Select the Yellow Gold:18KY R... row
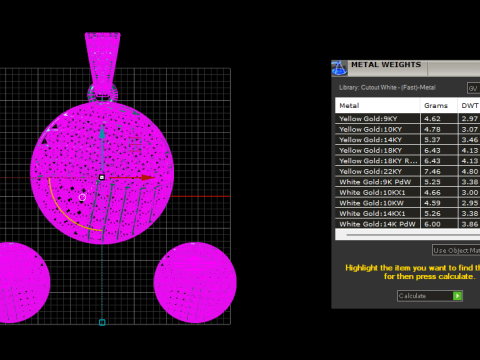 pos(407,161)
